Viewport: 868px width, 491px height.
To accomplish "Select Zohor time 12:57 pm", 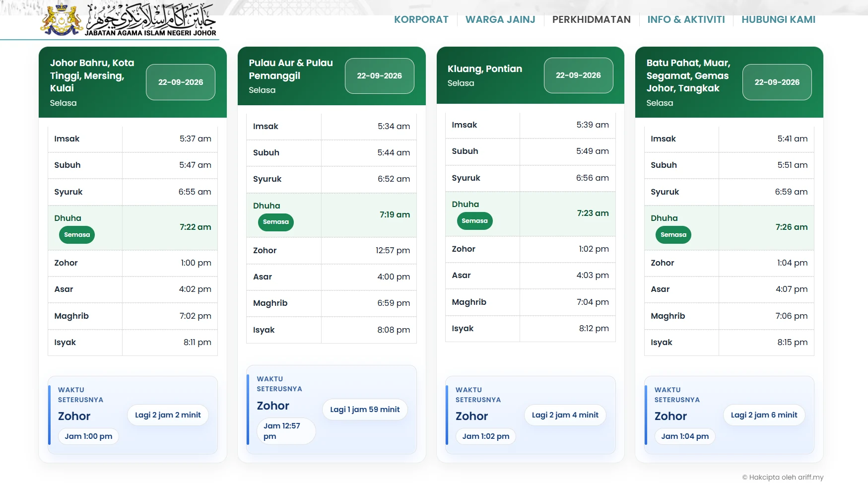I will [x=393, y=250].
